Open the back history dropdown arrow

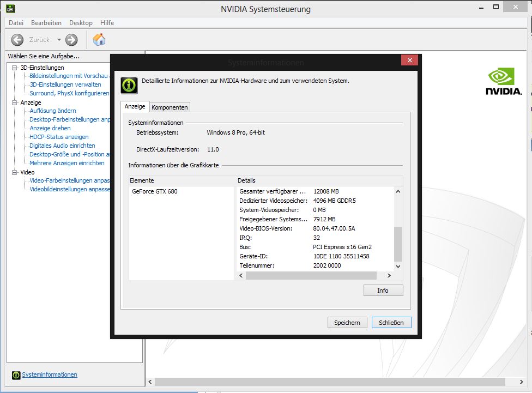tap(59, 40)
